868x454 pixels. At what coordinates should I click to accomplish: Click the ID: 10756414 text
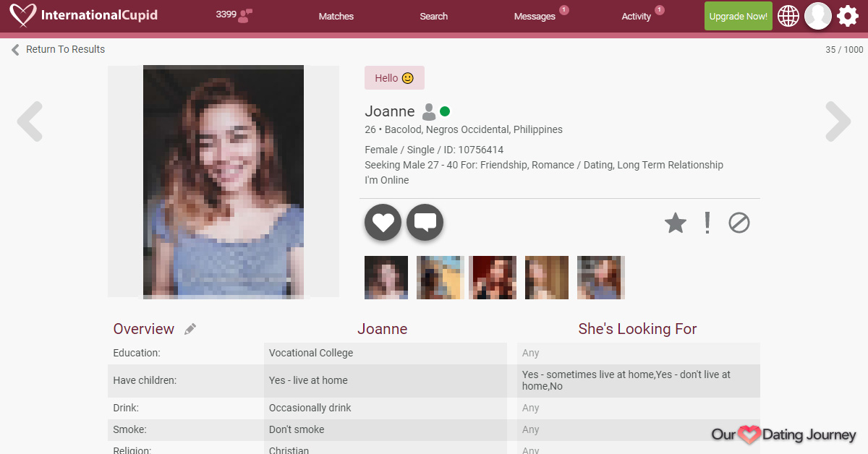coord(472,150)
